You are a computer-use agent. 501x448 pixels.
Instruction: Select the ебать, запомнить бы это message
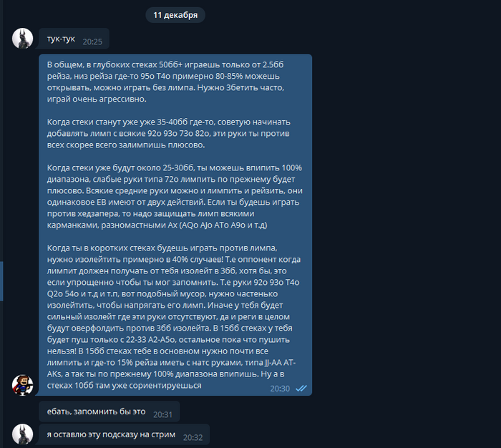coord(110,412)
